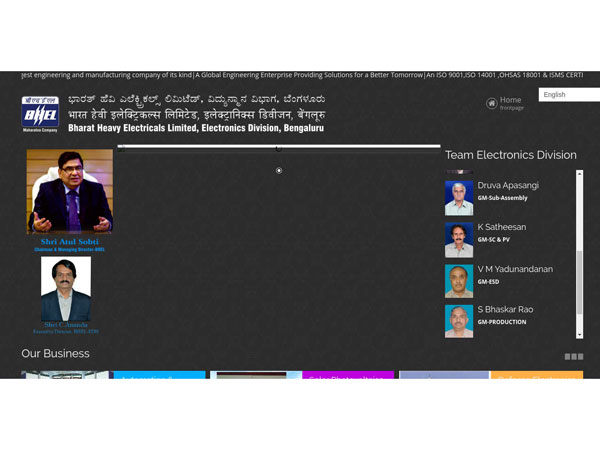Click K Satheesan's photo
The width and height of the screenshot is (600, 450).
(459, 239)
